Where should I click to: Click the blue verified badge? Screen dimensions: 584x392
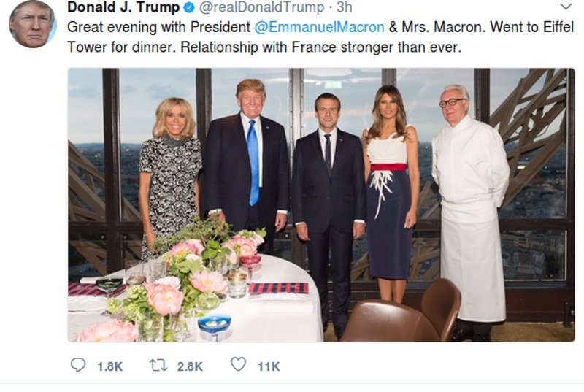pyautogui.click(x=189, y=8)
